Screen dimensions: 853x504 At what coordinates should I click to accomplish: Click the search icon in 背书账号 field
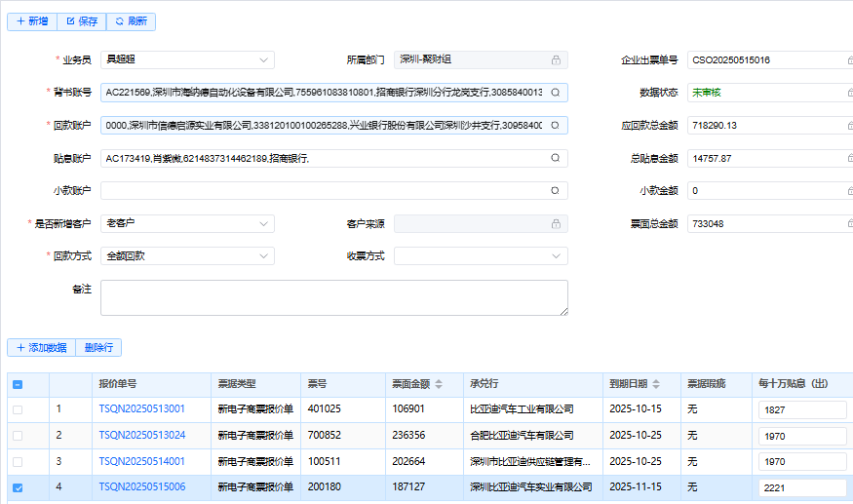[x=556, y=93]
